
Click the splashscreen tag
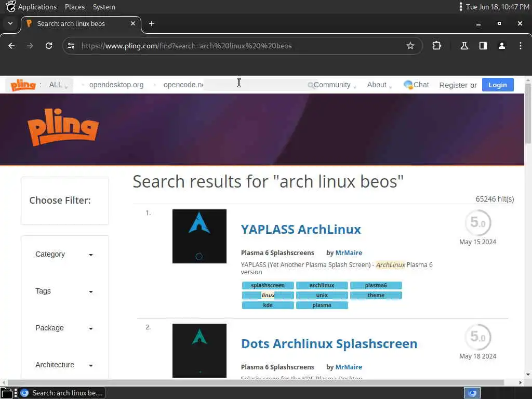268,285
